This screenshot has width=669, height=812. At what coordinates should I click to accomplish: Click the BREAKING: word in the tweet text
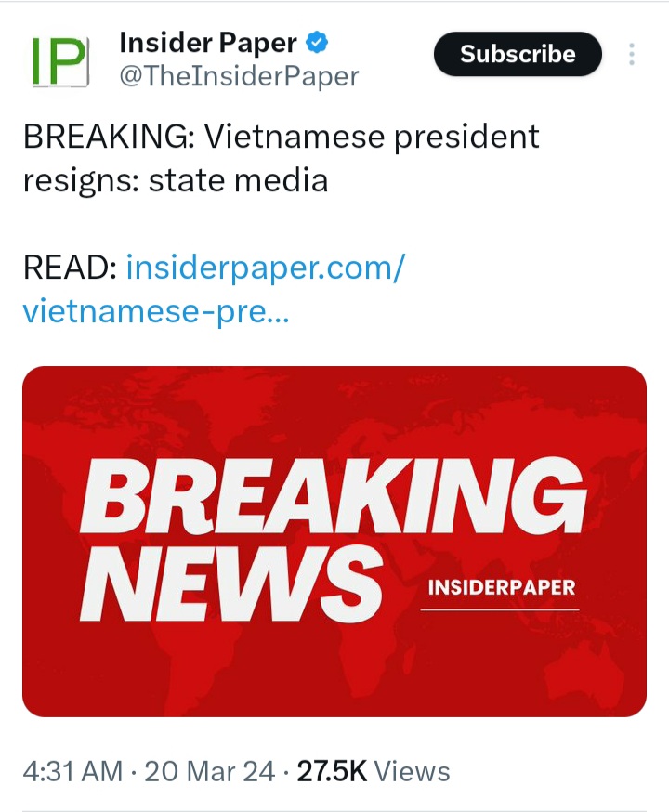[x=109, y=137]
